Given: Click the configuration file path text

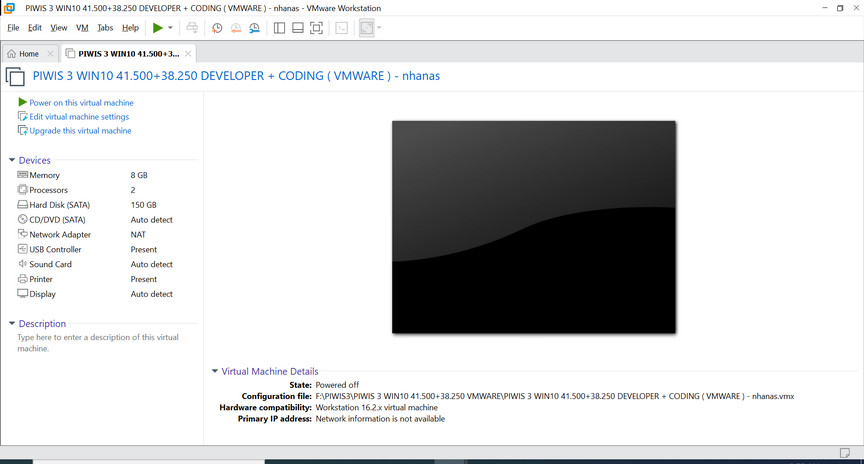Looking at the screenshot, I should coord(555,396).
